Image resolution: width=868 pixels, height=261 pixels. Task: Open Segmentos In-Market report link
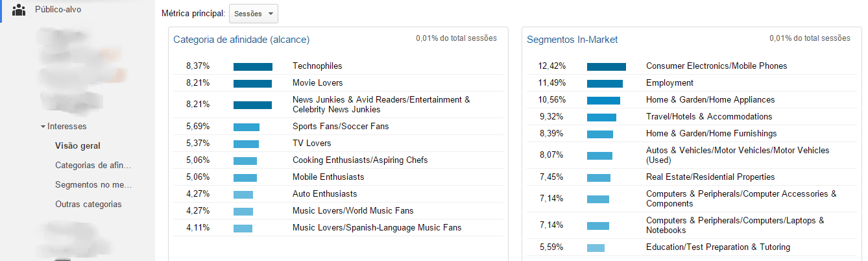click(x=572, y=40)
